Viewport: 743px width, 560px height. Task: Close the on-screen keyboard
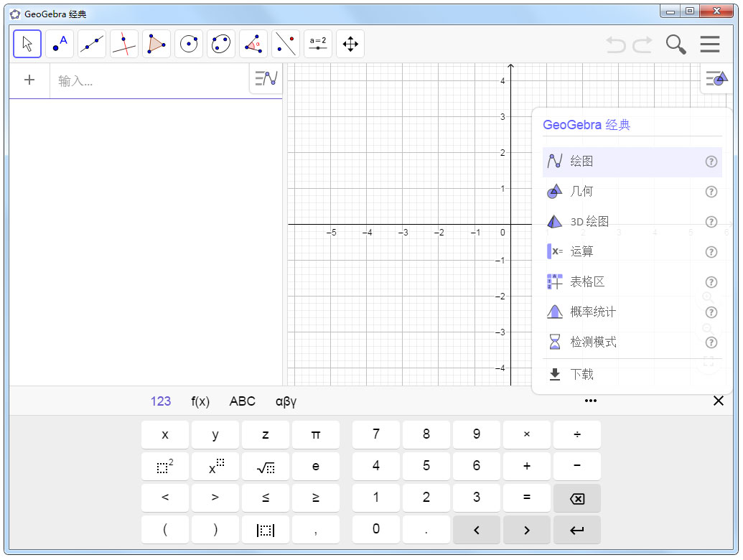coord(719,401)
